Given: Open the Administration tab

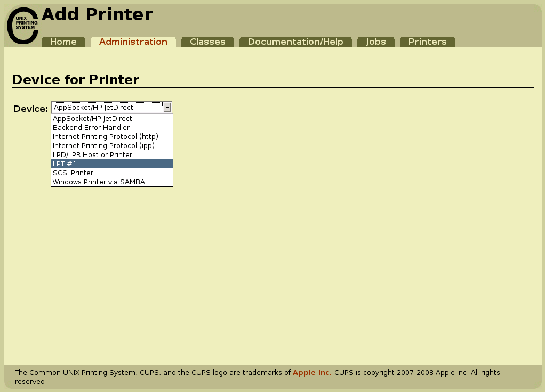Looking at the screenshot, I should point(133,42).
